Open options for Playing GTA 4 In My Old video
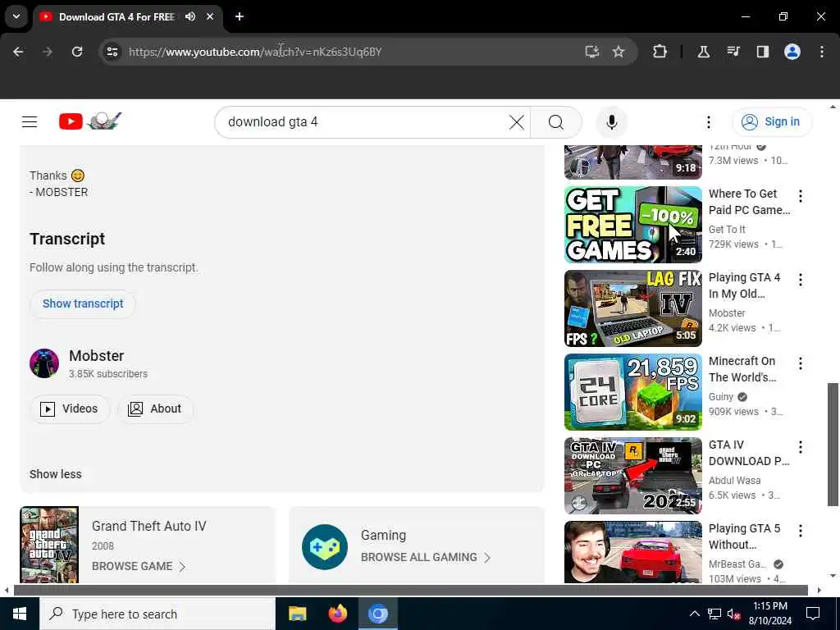Image resolution: width=840 pixels, height=630 pixels. (801, 280)
